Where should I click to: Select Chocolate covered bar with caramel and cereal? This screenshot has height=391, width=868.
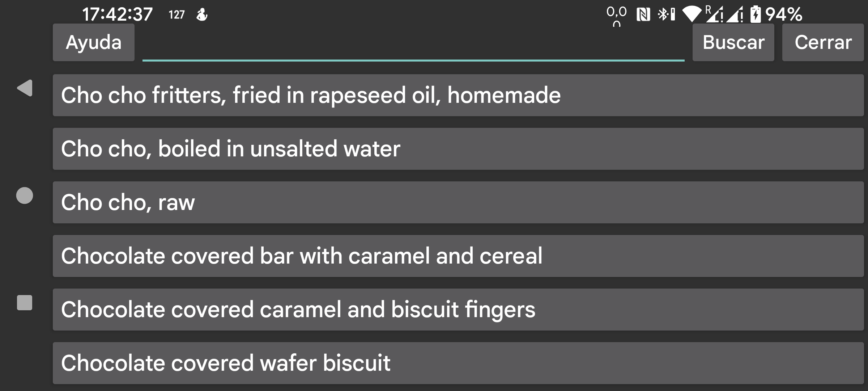coord(458,256)
